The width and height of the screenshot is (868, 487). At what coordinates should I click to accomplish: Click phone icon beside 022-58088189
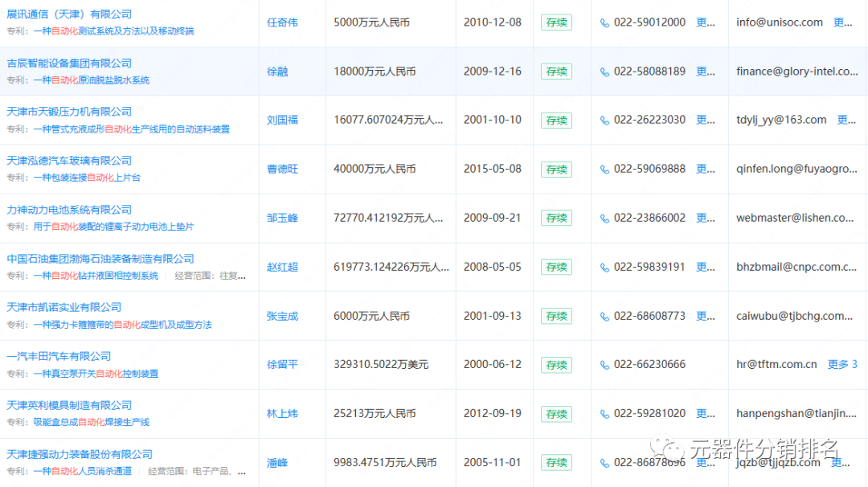click(x=604, y=72)
